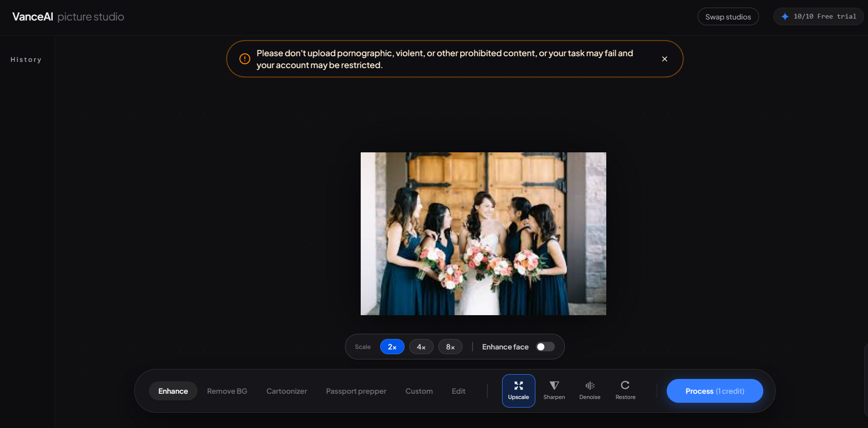868x428 pixels.
Task: Click the orange warning exclamation icon
Action: (245, 59)
